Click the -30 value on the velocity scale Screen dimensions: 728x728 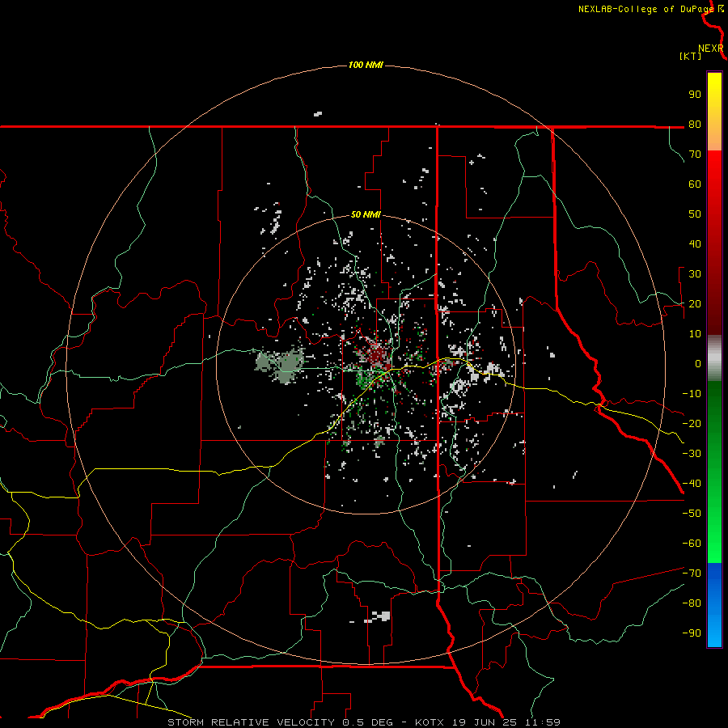[692, 454]
